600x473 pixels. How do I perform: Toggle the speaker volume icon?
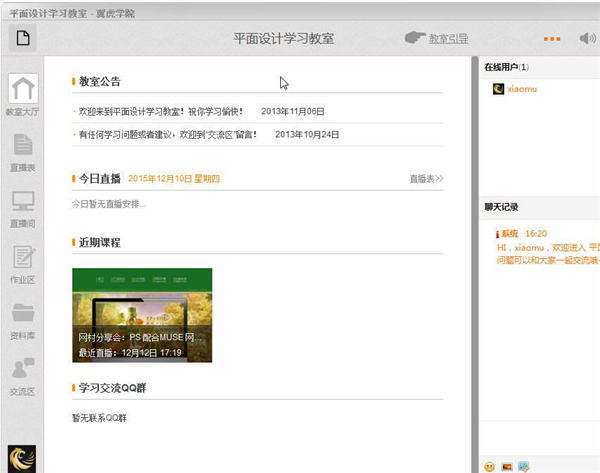587,38
